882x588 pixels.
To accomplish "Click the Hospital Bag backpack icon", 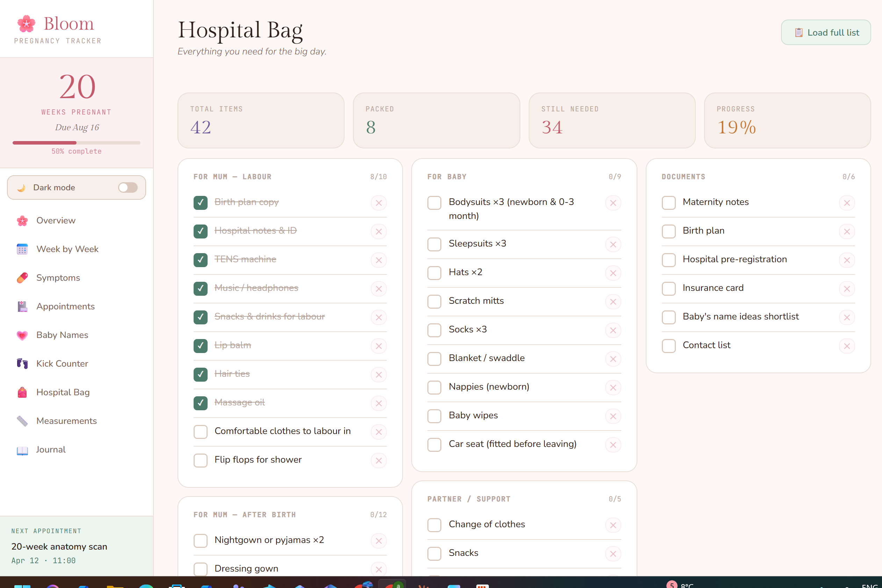I will 22,392.
